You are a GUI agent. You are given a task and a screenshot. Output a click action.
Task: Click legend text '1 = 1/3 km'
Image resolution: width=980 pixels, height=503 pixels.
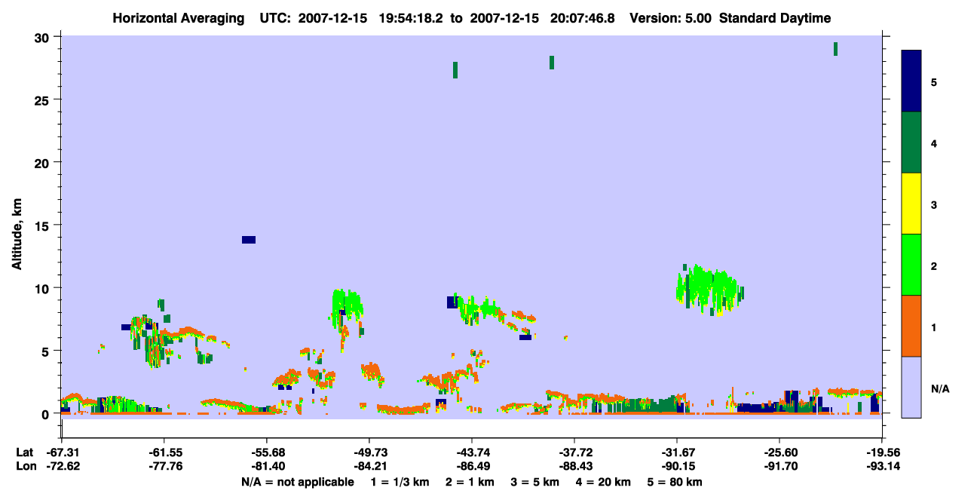(x=399, y=482)
